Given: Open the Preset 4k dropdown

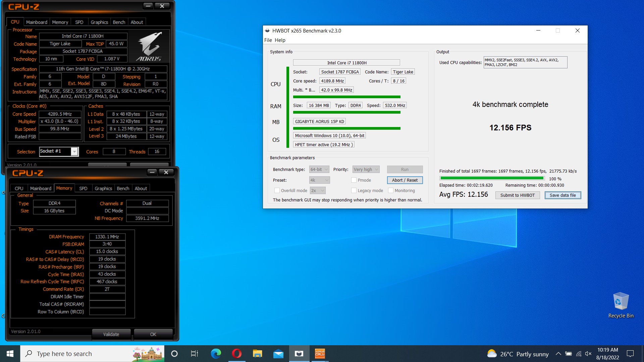Looking at the screenshot, I should [319, 180].
